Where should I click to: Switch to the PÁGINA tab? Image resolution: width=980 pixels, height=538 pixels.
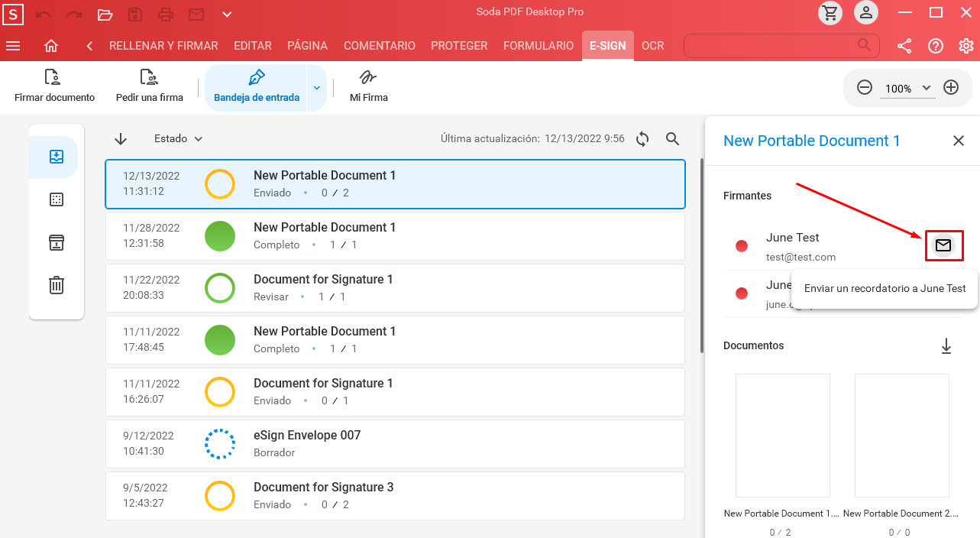point(307,46)
